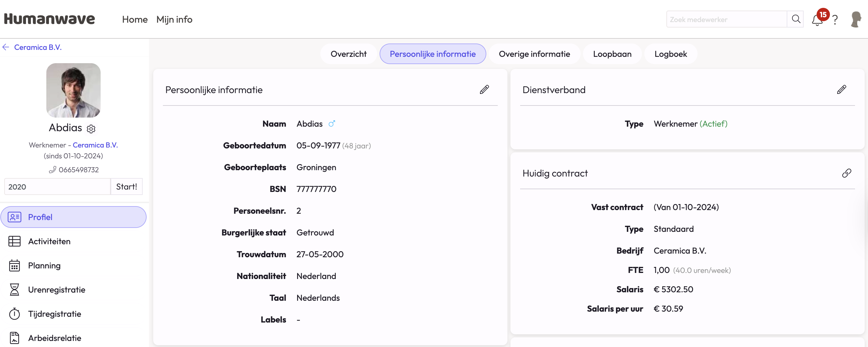Open settings gear next to Abdias
This screenshot has width=868, height=347.
[x=91, y=129]
